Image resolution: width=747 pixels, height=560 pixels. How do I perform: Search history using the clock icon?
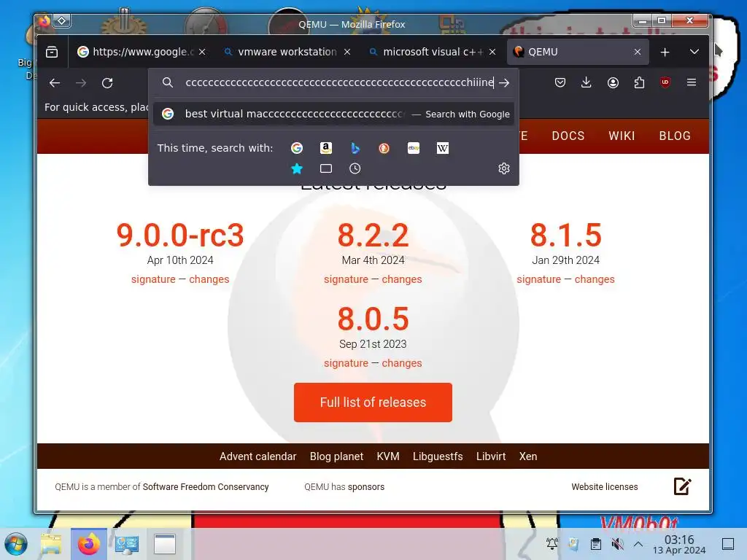click(x=355, y=168)
